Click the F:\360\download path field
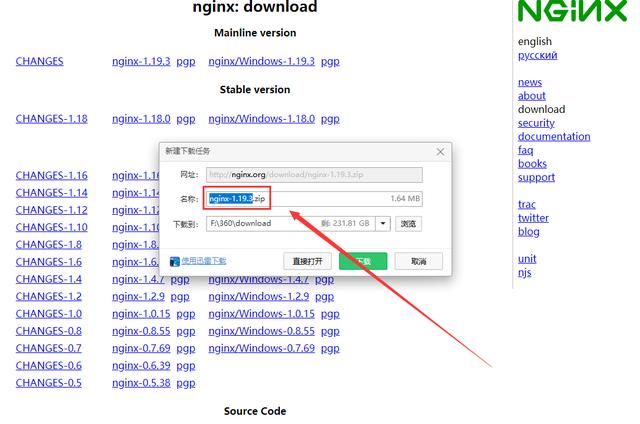 (291, 223)
